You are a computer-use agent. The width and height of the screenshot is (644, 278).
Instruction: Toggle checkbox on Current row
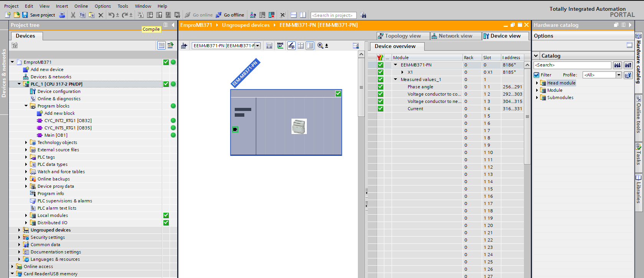click(380, 109)
